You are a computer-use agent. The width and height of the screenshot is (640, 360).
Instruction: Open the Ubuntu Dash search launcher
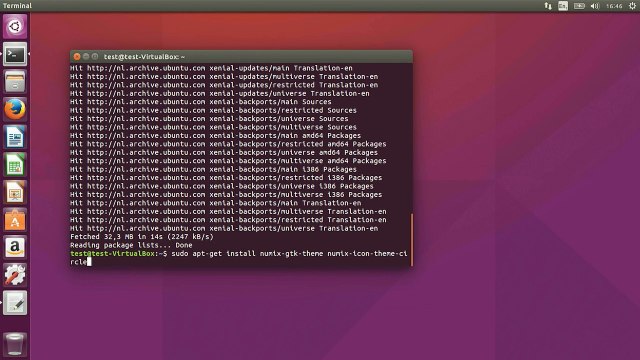point(15,27)
